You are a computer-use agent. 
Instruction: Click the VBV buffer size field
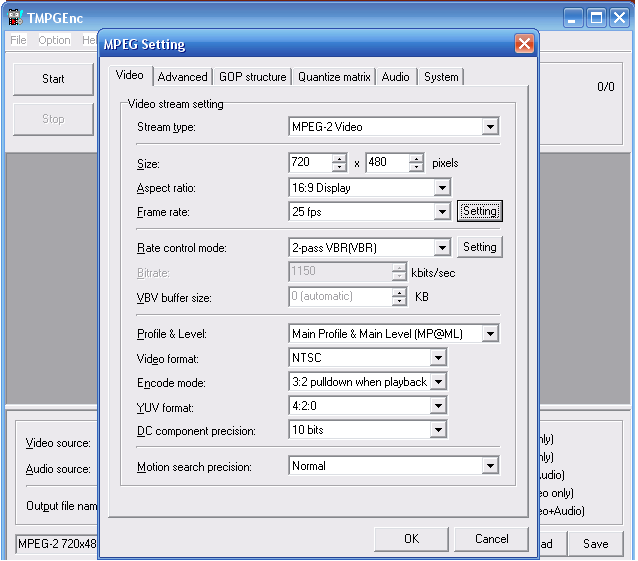click(x=341, y=297)
